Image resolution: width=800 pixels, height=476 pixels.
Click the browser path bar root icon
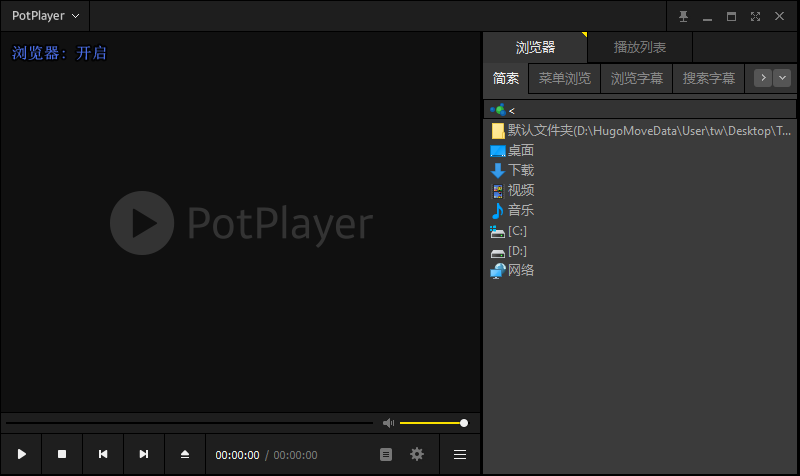click(498, 110)
